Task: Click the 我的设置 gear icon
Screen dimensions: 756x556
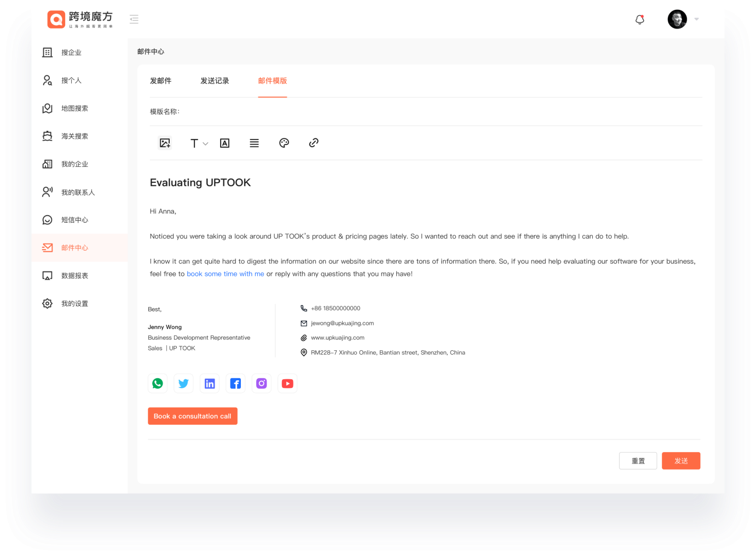Action: 48,304
